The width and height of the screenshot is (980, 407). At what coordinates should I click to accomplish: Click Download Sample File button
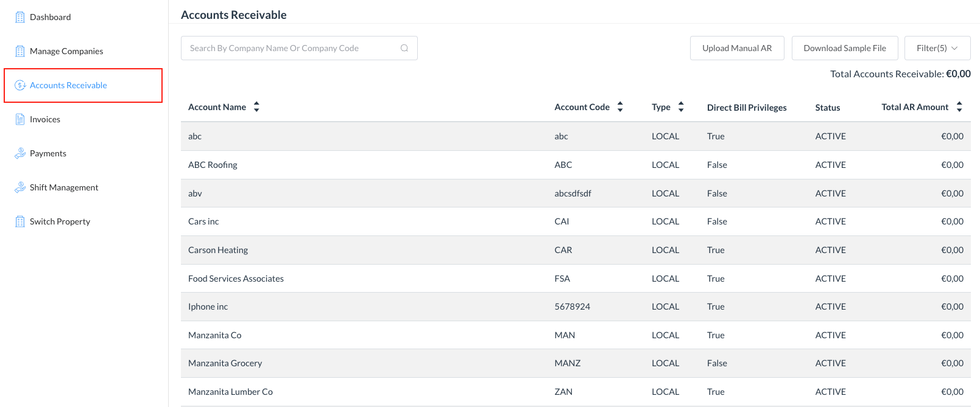(844, 48)
